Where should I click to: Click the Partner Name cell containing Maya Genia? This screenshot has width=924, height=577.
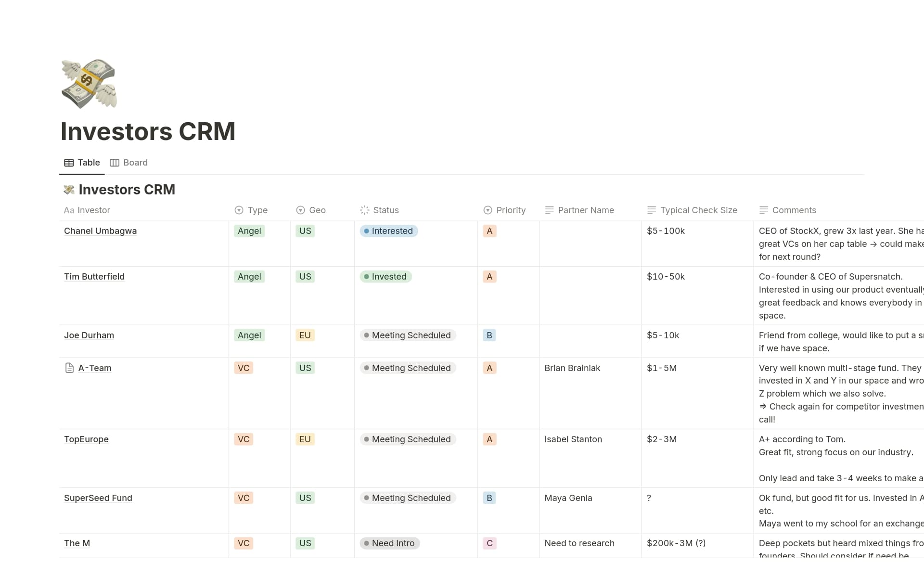pos(568,498)
